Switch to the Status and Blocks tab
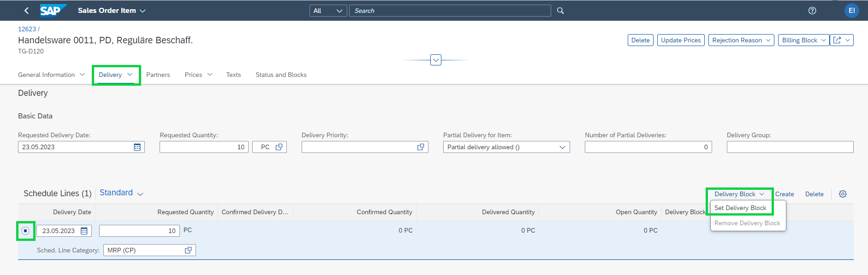This screenshot has width=868, height=275. pos(281,75)
